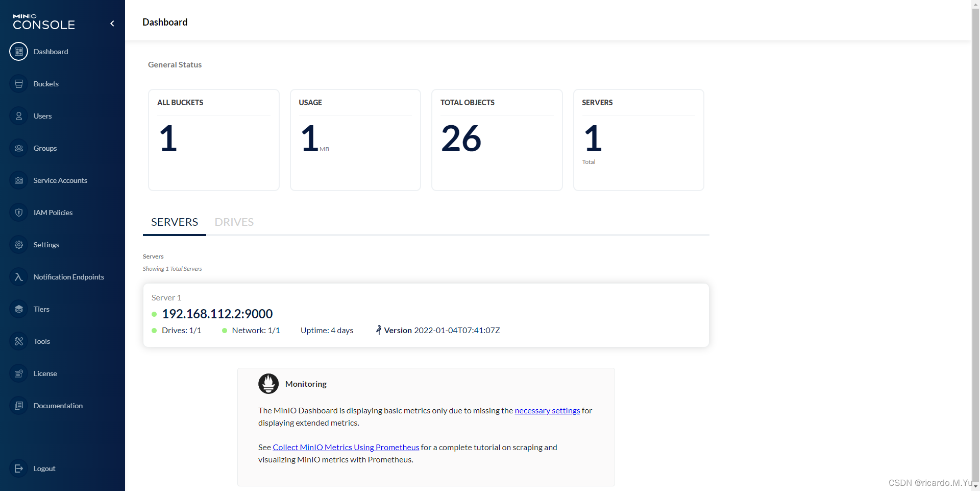Open the necessary settings link
Viewport: 980px width, 491px height.
click(x=547, y=410)
